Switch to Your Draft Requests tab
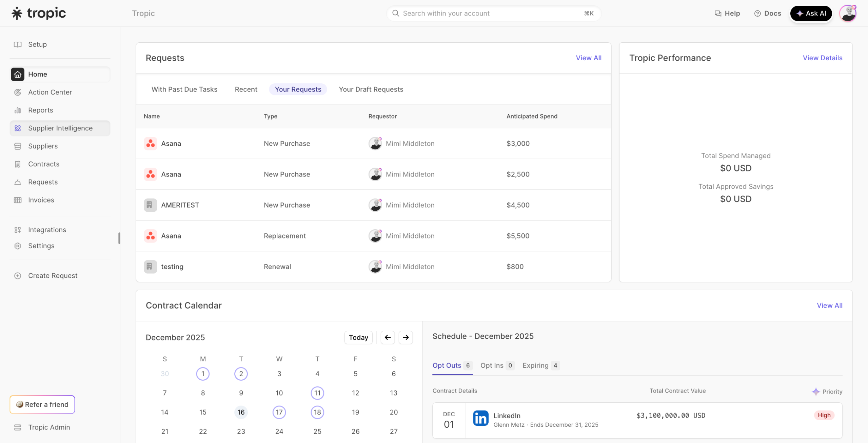The image size is (868, 443). point(371,89)
